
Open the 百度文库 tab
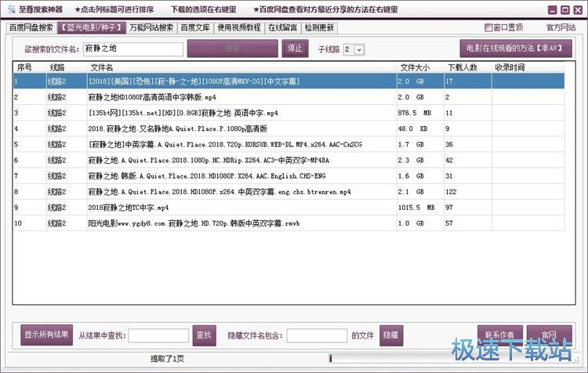click(x=195, y=27)
